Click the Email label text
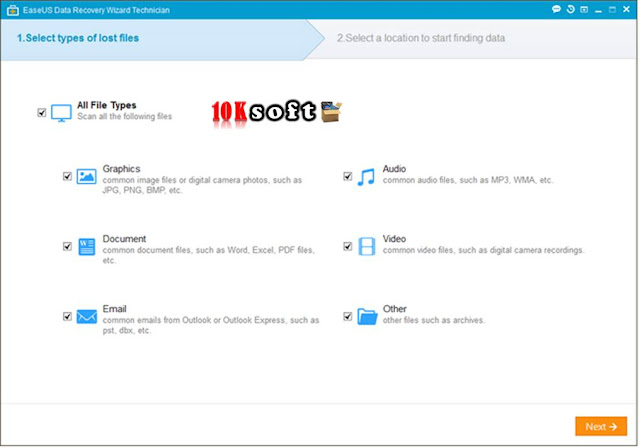Screen dimensions: 640x448 (x=114, y=309)
